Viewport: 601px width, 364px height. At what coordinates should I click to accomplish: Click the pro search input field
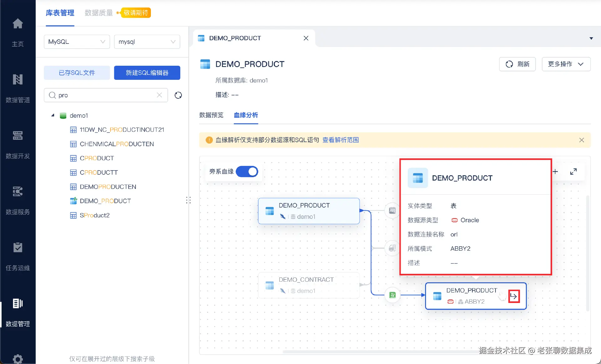tap(106, 95)
